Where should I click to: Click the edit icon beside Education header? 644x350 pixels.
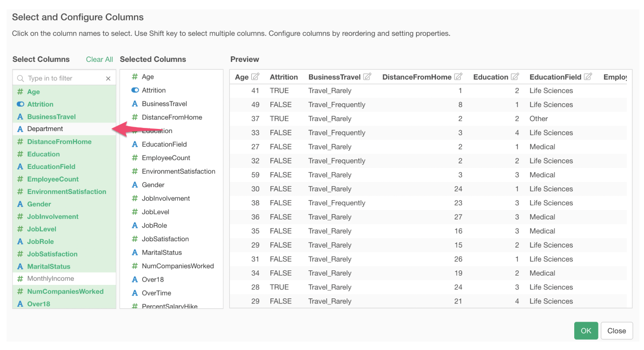point(515,77)
